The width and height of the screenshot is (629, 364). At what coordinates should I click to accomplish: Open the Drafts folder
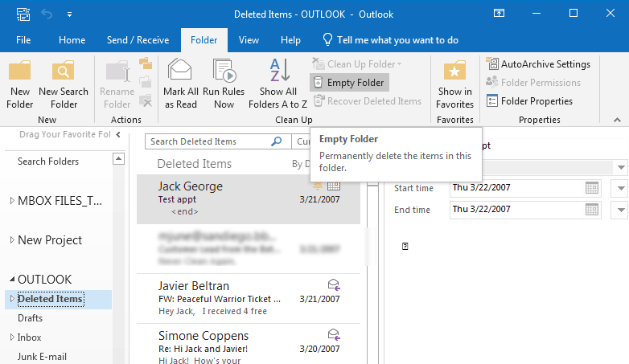[x=30, y=318]
